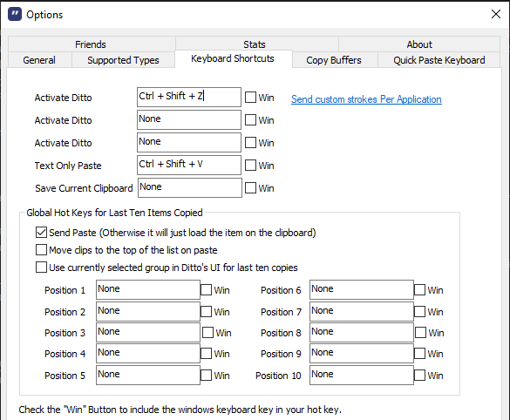Select the Position 1 hotkey field
The image size is (510, 420).
(148, 289)
